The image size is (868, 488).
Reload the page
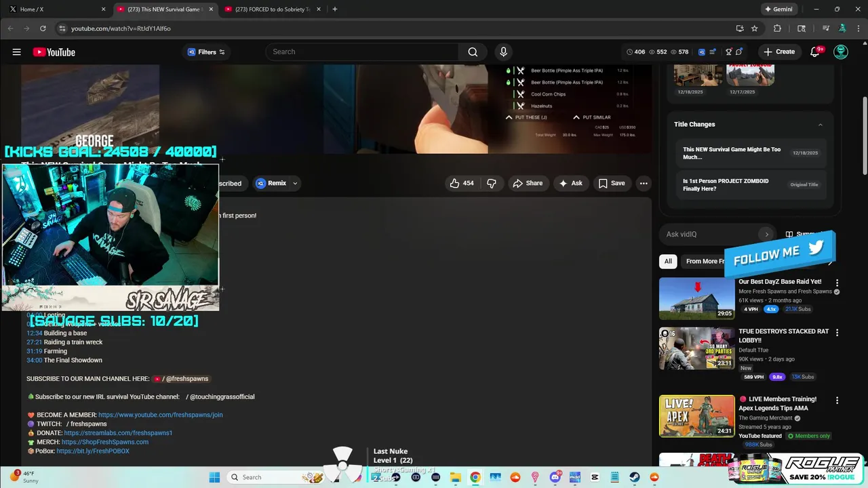tap(43, 28)
